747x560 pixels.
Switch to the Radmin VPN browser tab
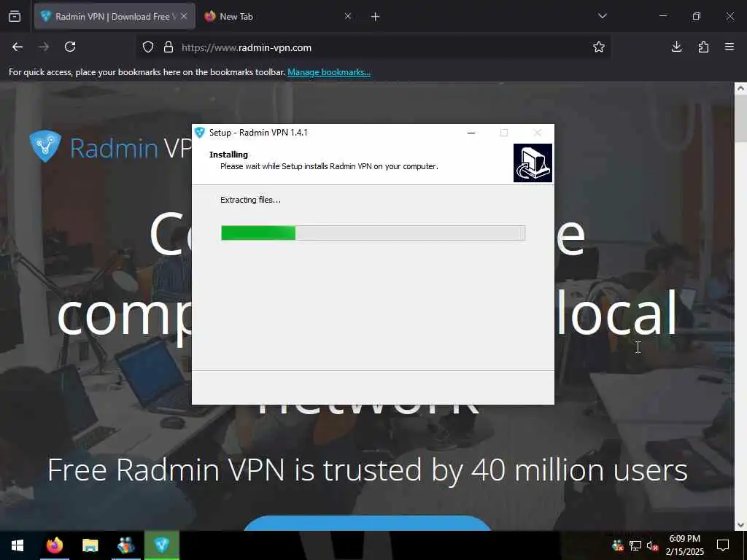pos(115,17)
